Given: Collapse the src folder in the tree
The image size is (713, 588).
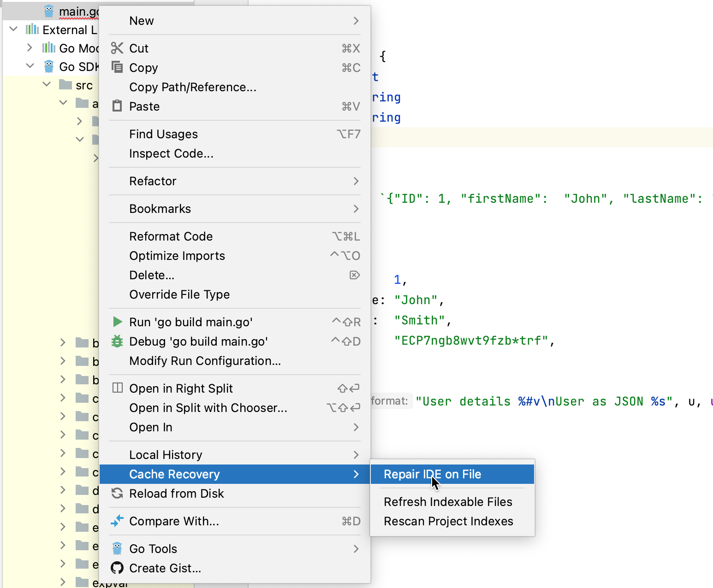Looking at the screenshot, I should [46, 84].
